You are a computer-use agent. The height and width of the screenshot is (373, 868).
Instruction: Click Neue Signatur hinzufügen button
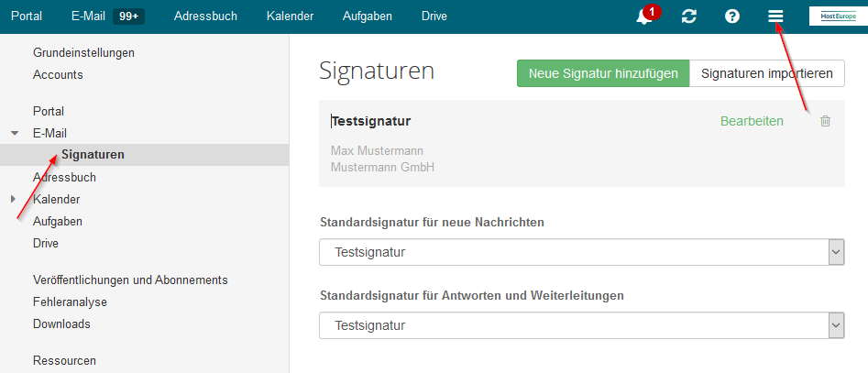pyautogui.click(x=603, y=73)
